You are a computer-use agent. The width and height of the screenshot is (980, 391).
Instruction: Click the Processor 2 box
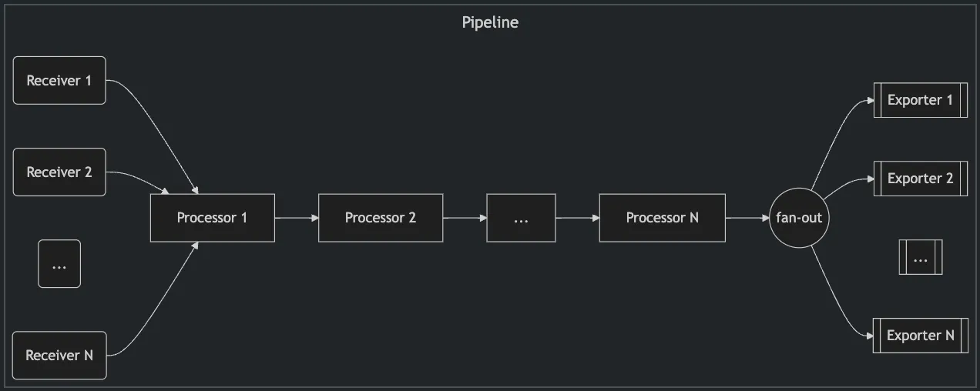381,218
